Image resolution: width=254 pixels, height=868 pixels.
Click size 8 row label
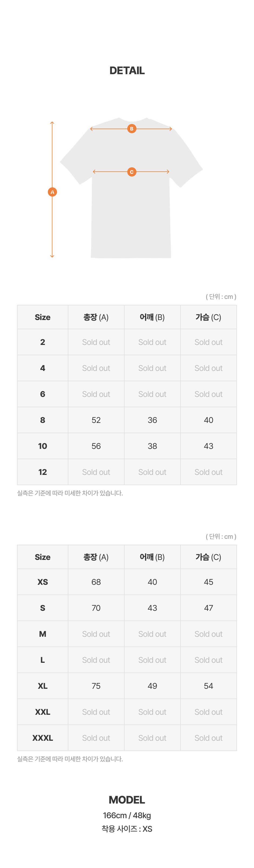coord(43,420)
